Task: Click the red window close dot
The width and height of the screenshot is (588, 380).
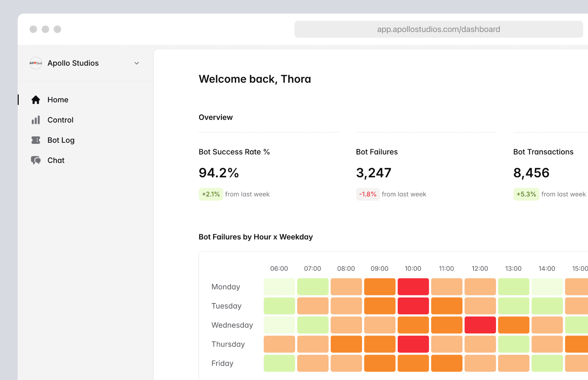Action: (x=33, y=29)
